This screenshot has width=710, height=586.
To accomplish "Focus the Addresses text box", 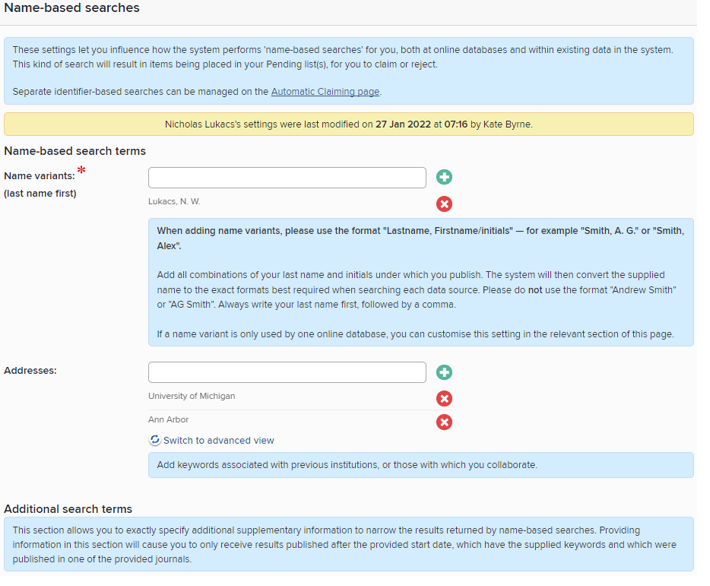I will [x=287, y=372].
